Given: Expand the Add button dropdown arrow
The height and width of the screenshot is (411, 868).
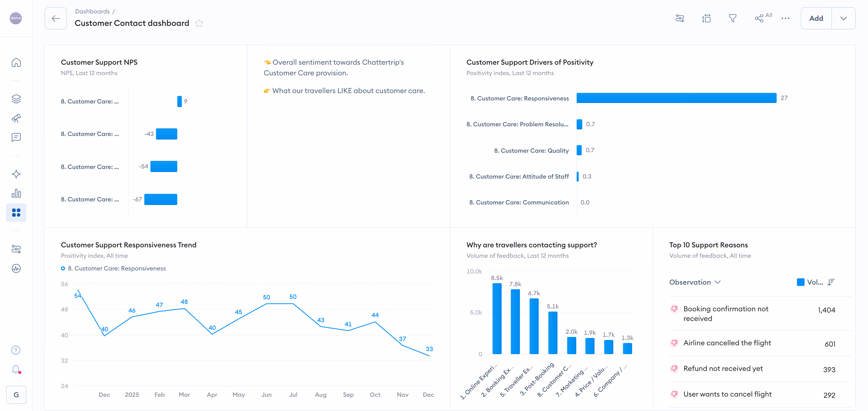Looking at the screenshot, I should (x=843, y=18).
